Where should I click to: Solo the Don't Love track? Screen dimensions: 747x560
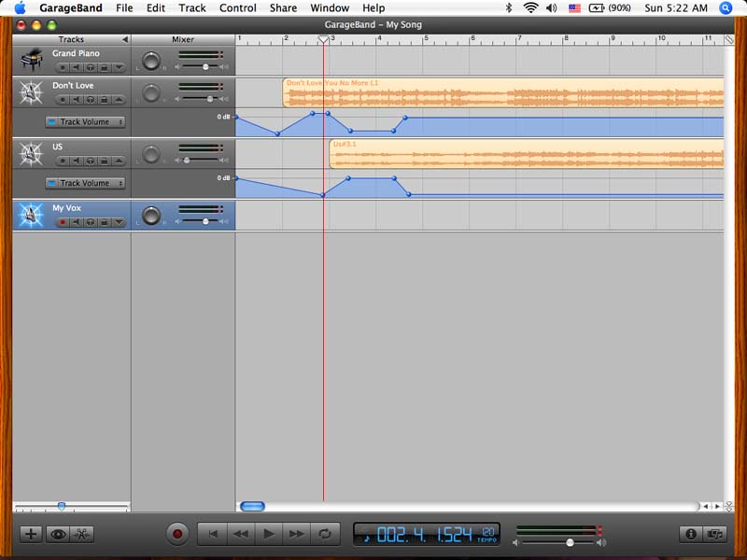coord(90,100)
